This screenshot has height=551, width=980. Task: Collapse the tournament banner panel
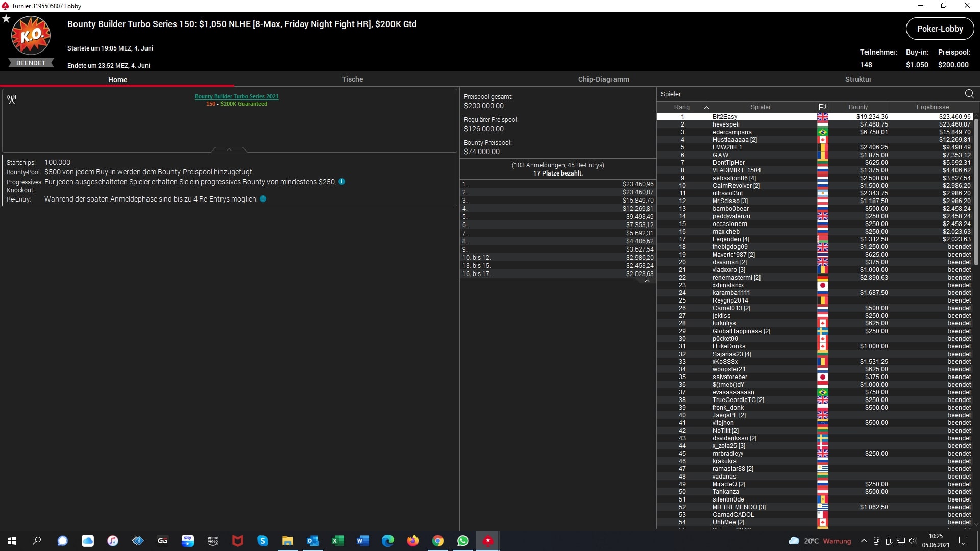229,149
